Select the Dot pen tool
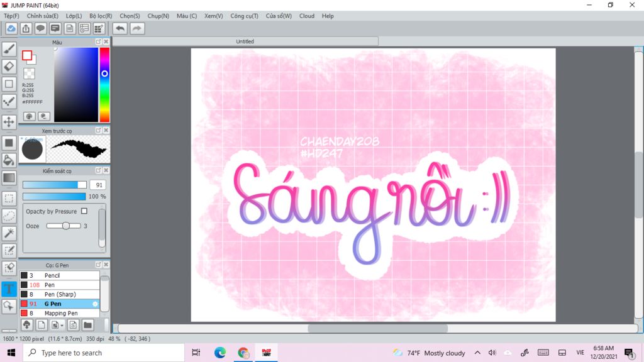 point(9,101)
